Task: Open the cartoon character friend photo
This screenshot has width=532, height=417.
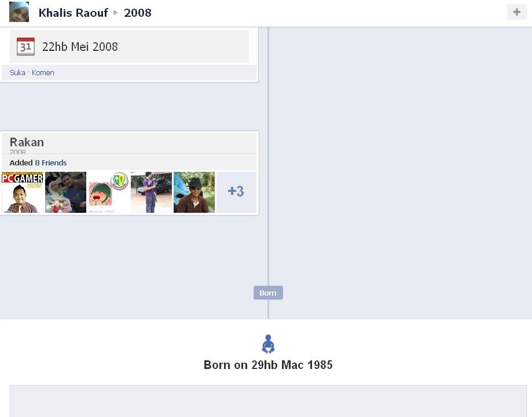Action: point(109,192)
